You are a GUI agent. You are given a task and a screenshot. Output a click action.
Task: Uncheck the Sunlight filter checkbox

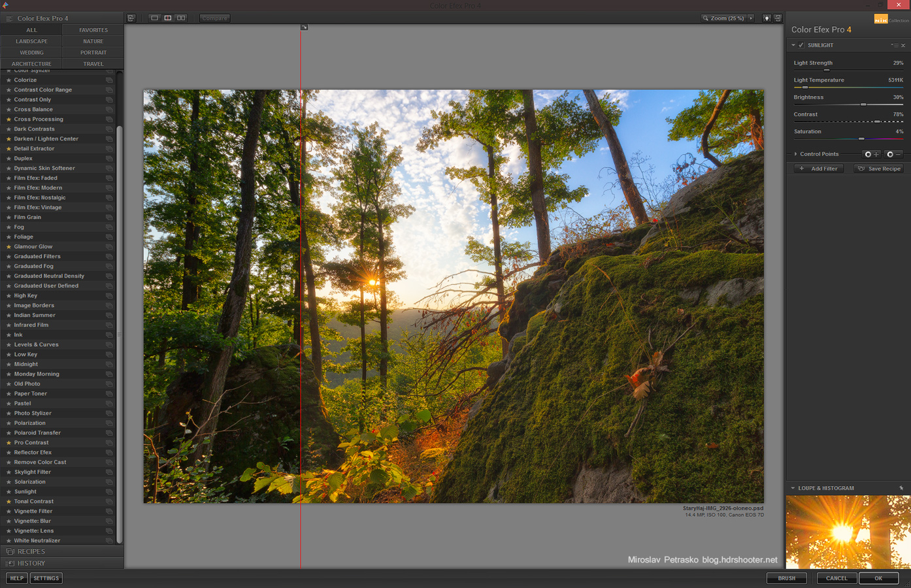point(801,45)
